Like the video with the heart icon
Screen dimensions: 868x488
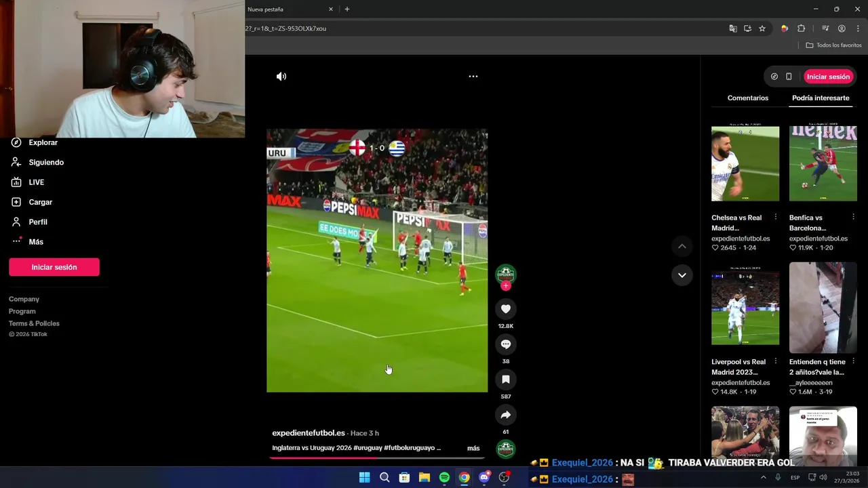point(506,309)
